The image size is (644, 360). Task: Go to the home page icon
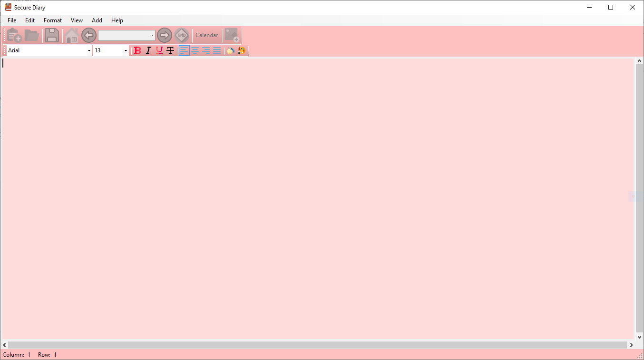[x=71, y=35]
